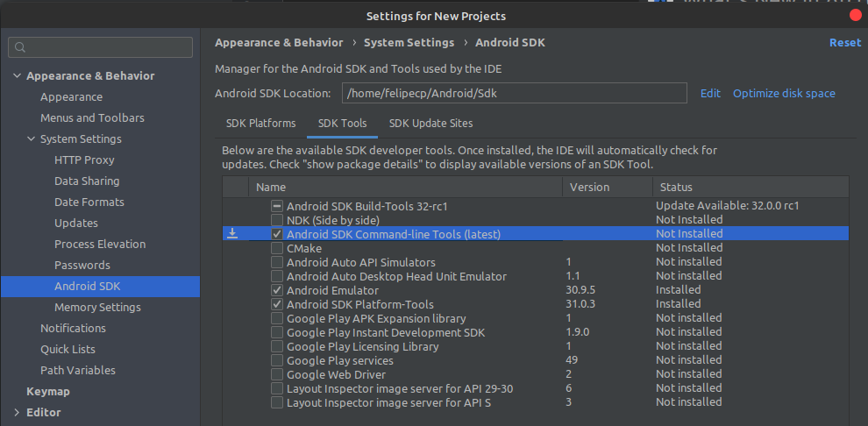Viewport: 868px width, 426px height.
Task: Switch to the SDK Platforms tab
Action: 260,124
